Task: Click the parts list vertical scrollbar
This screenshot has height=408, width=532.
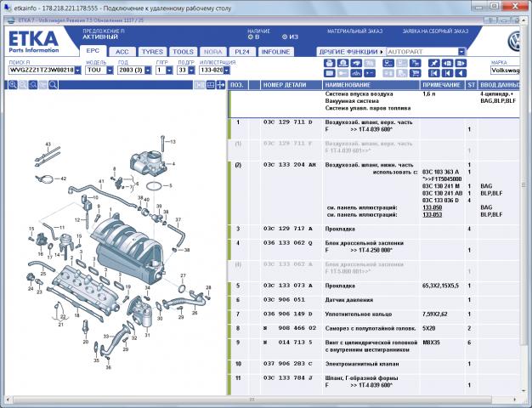Action: [524, 185]
